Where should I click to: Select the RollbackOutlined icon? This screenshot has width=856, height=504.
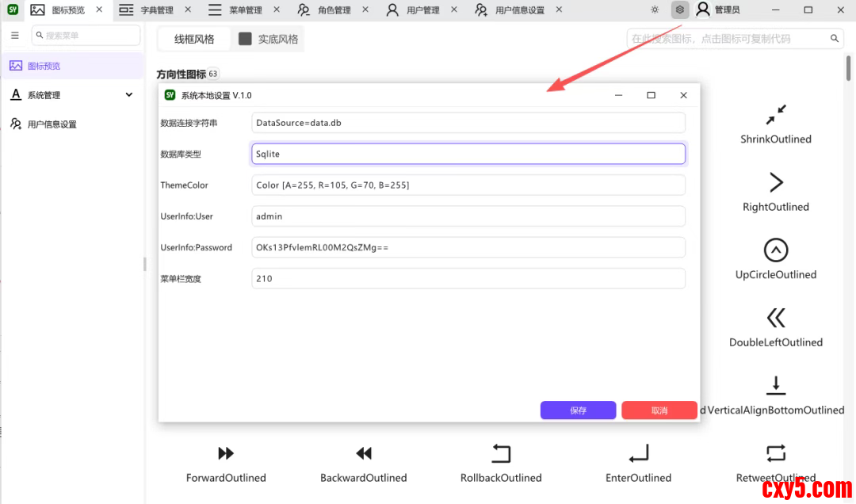tap(501, 453)
